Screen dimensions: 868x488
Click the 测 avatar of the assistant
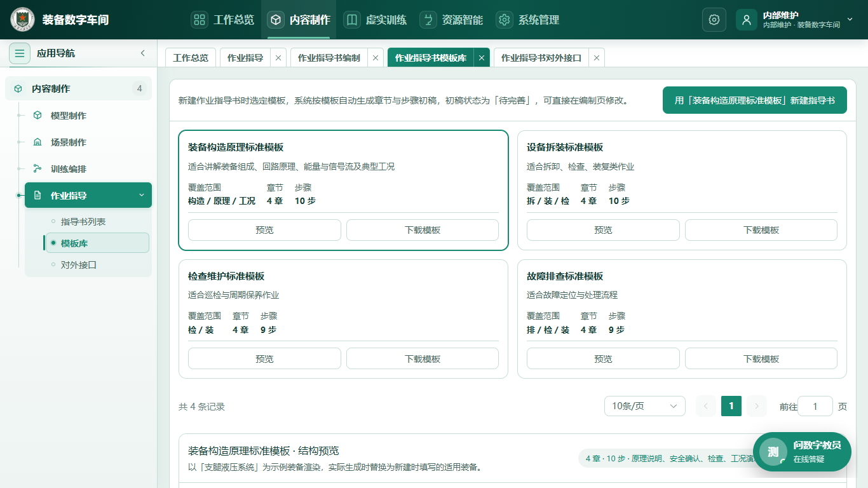click(x=773, y=452)
